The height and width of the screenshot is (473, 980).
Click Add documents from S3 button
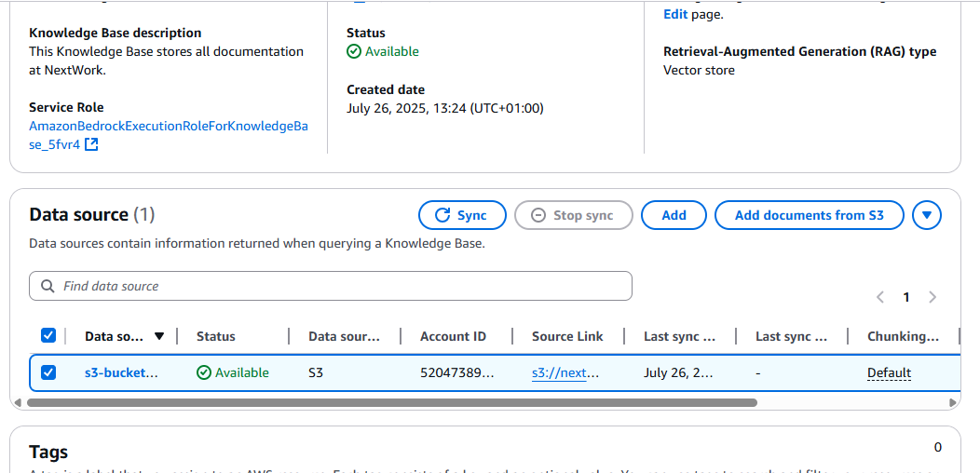coord(810,216)
